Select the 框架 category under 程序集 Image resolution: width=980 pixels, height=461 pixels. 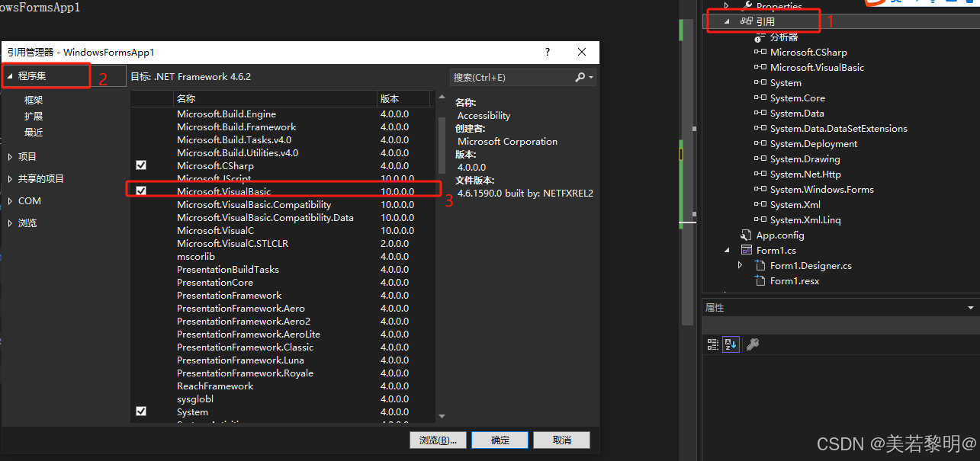(x=34, y=99)
